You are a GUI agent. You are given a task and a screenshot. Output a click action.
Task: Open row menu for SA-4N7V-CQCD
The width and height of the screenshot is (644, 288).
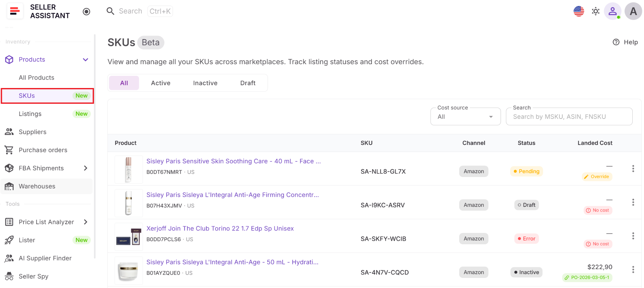click(x=633, y=269)
